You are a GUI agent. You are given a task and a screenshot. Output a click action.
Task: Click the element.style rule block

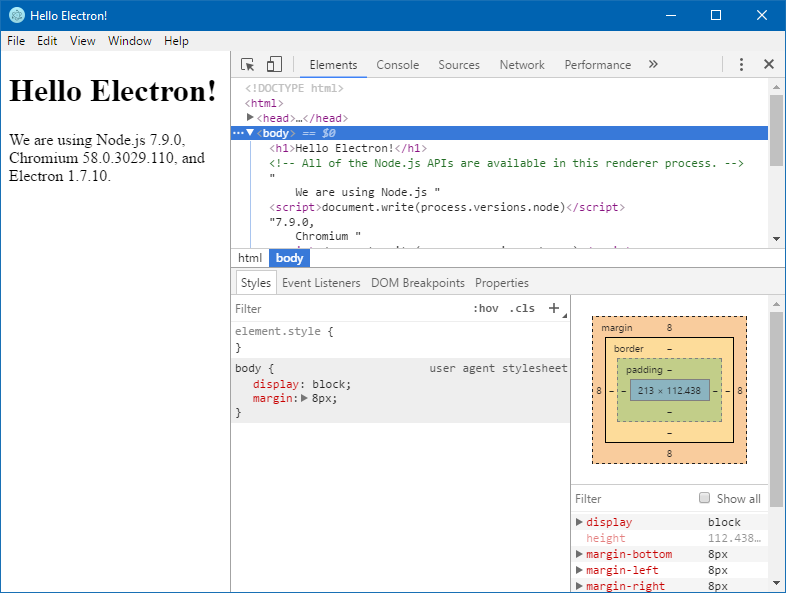pyautogui.click(x=400, y=339)
